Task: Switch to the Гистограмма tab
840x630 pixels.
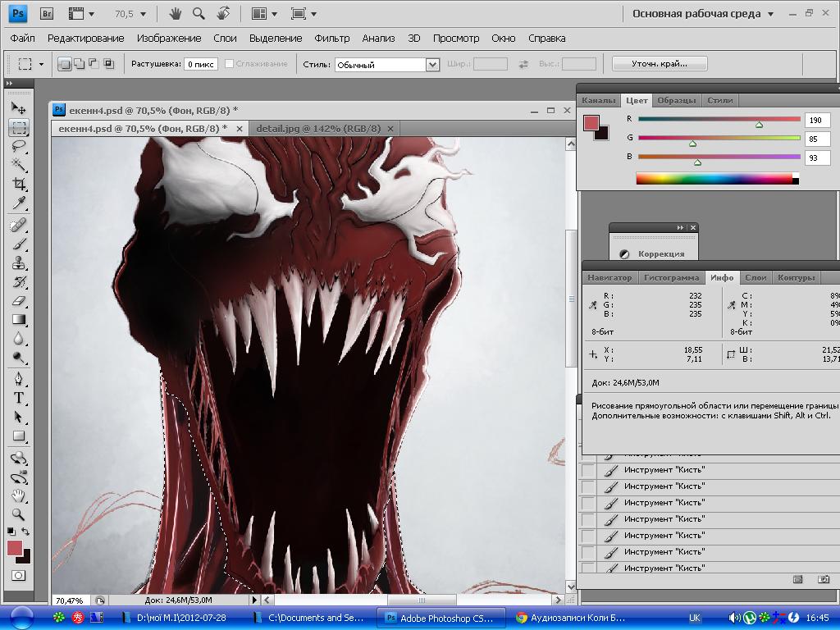Action: [671, 277]
